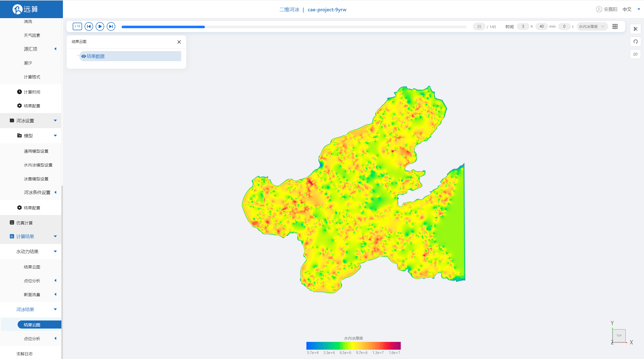Image resolution: width=644 pixels, height=359 pixels.
Task: Expand the 断面流量 arrow
Action: [x=55, y=295]
